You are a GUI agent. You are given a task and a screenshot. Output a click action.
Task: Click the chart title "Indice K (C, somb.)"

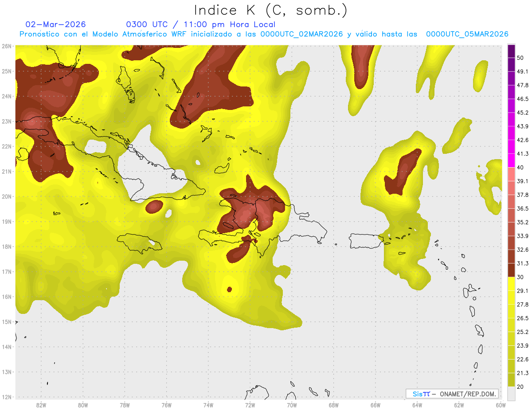[x=270, y=10]
